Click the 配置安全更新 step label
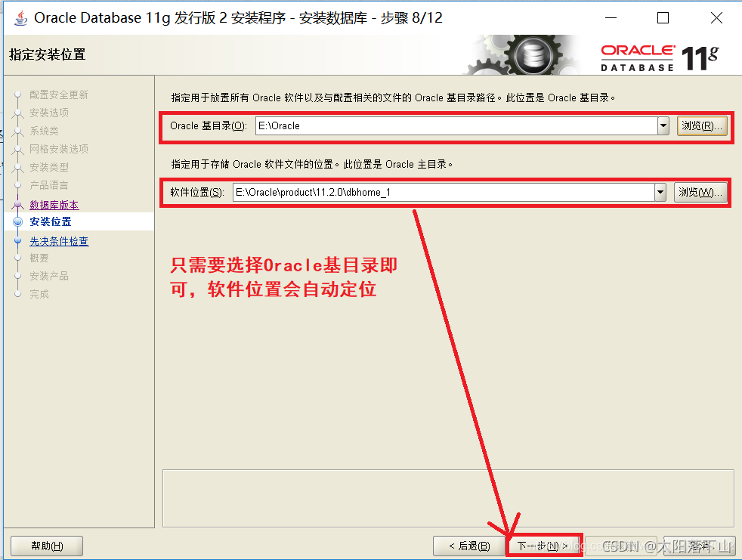Image resolution: width=742 pixels, height=560 pixels. (59, 94)
